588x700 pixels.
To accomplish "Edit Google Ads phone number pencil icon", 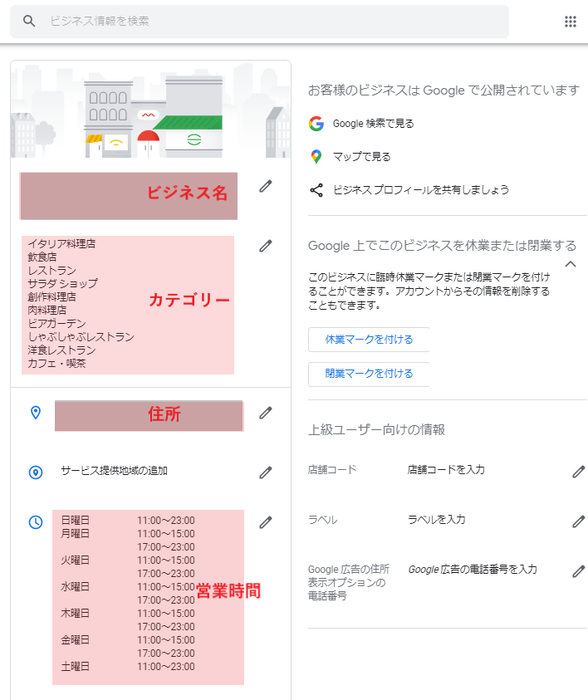I will pyautogui.click(x=579, y=571).
